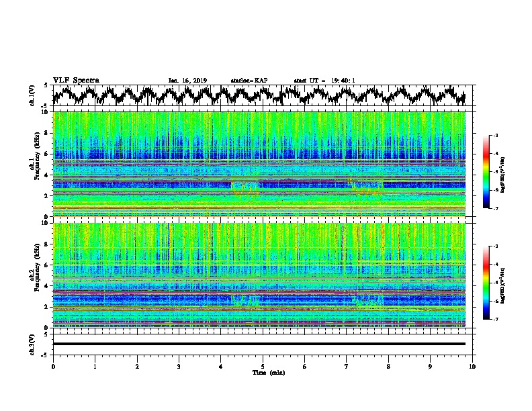Click the ch.2 colorbar log(PSD) unit label
The width and height of the screenshot is (532, 411).
(503, 285)
